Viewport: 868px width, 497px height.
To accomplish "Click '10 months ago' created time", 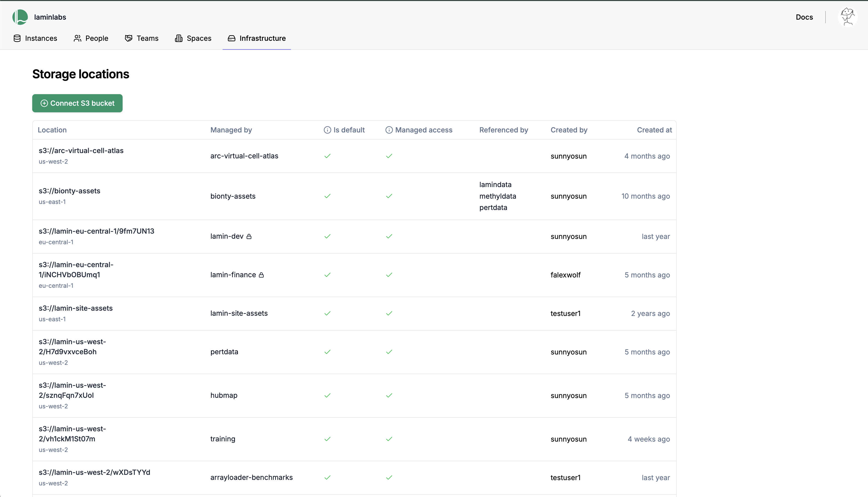I will [645, 196].
